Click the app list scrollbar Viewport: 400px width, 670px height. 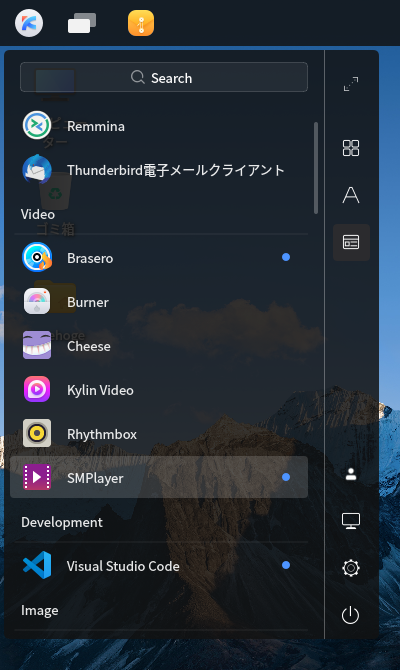pyautogui.click(x=316, y=168)
